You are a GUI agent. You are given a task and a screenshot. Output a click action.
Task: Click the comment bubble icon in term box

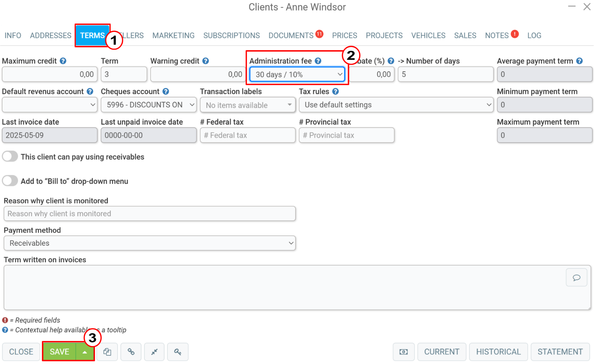[576, 278]
